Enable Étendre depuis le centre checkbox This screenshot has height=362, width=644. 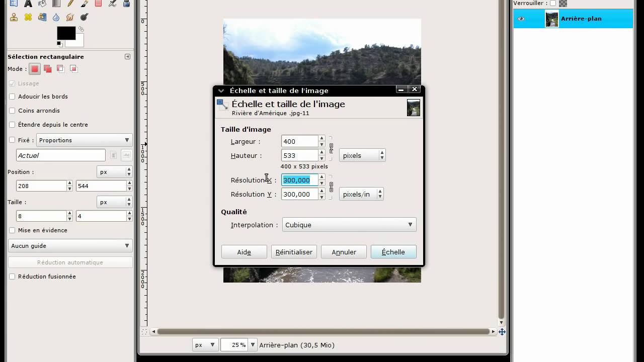(12, 125)
